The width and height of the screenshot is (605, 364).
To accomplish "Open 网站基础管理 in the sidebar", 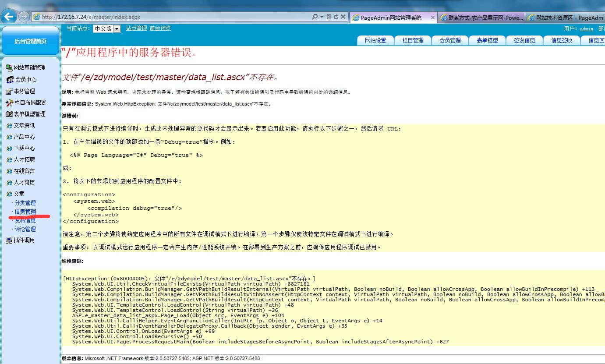I will point(29,67).
